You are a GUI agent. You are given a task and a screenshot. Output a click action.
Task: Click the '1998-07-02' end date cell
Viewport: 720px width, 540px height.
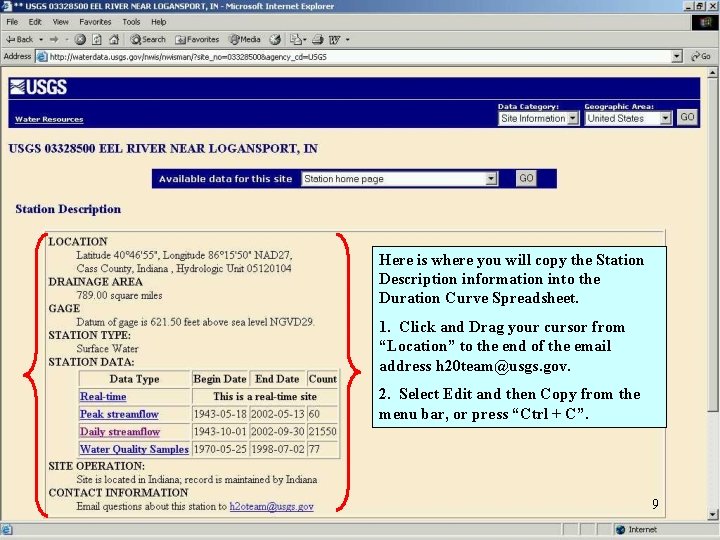[x=277, y=449]
